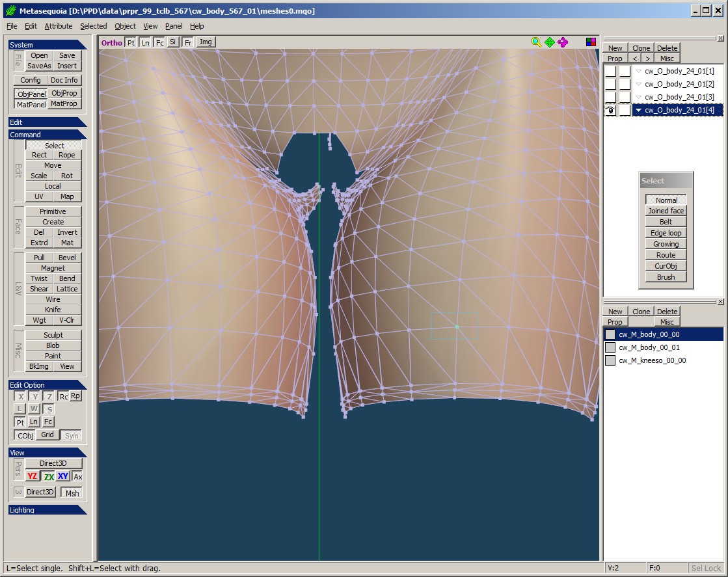This screenshot has height=577, width=728.
Task: Click the four-color viewport layout icon
Action: click(x=591, y=42)
